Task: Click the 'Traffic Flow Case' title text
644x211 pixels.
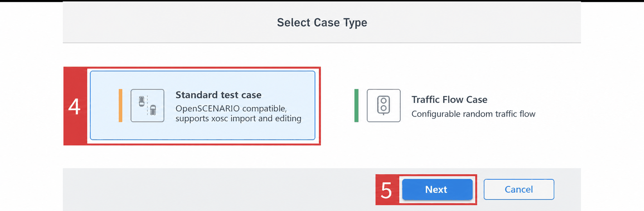Action: click(x=449, y=100)
